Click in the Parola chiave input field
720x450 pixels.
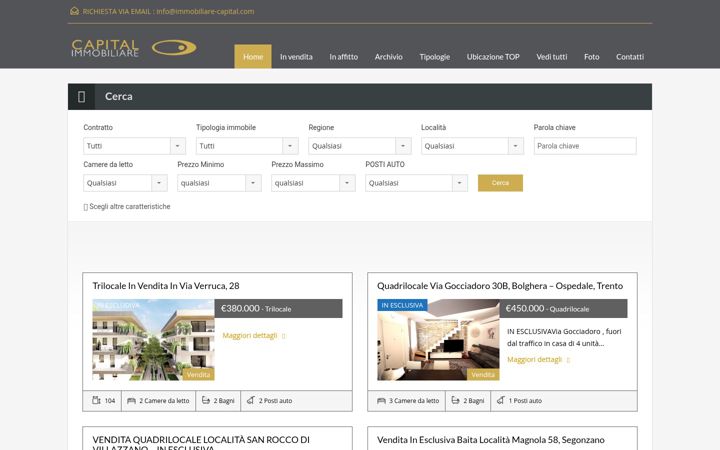click(x=585, y=146)
